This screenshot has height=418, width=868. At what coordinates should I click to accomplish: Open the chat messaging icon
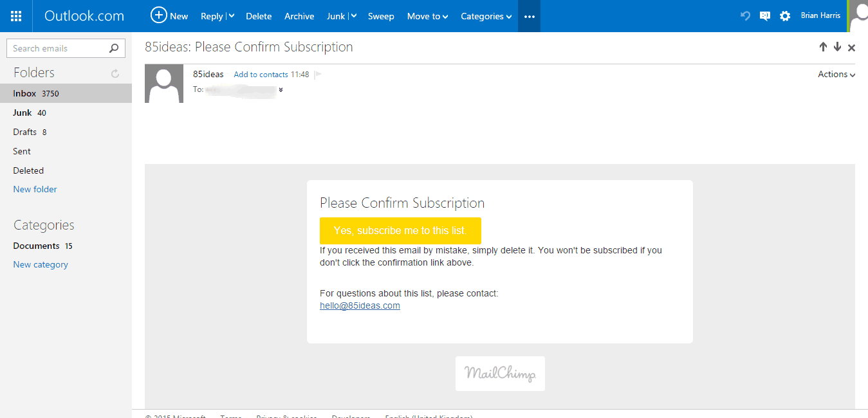(765, 16)
